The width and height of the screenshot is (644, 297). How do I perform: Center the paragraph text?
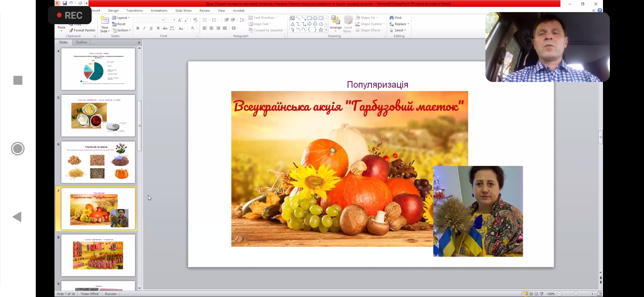coord(211,28)
